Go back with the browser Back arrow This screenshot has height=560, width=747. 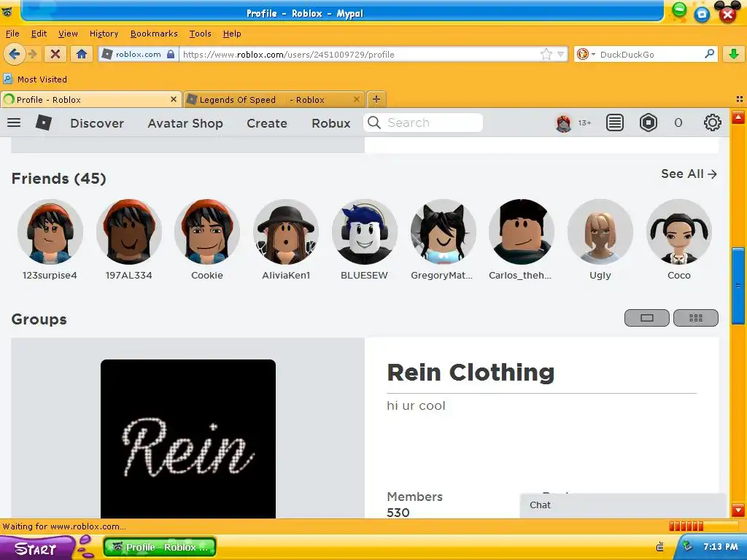pos(14,54)
